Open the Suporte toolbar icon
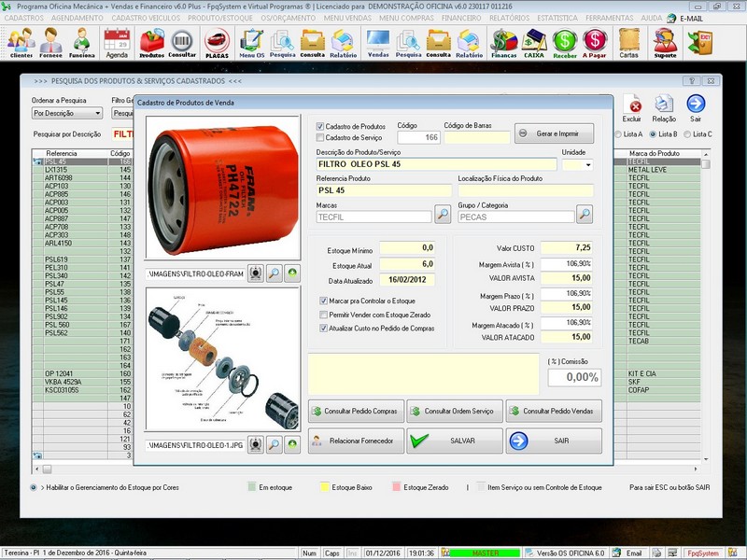This screenshot has width=747, height=560. (665, 42)
